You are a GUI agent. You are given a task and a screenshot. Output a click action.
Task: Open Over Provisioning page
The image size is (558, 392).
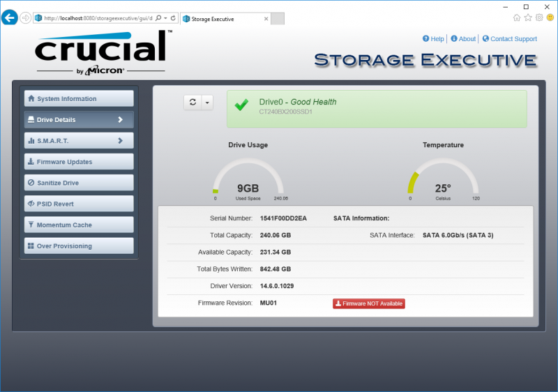(x=79, y=246)
